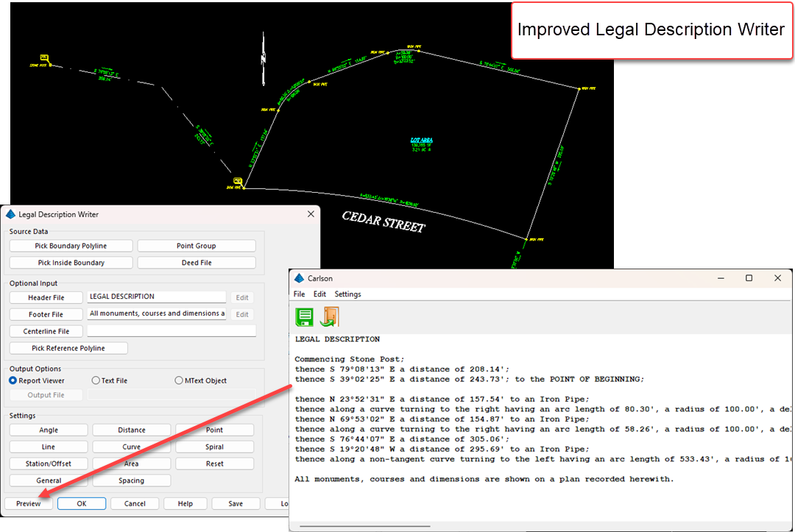
Task: Click the Centerline File input field
Action: coord(171,331)
